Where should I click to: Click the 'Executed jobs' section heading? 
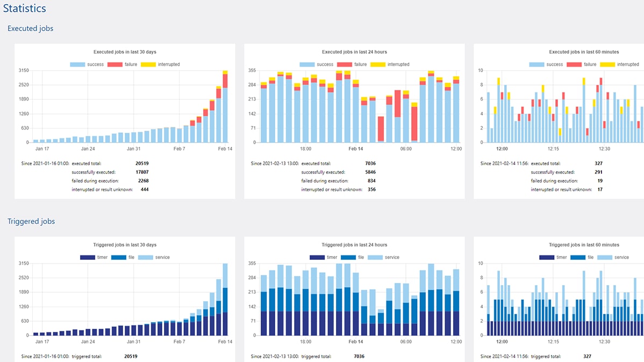pos(30,29)
